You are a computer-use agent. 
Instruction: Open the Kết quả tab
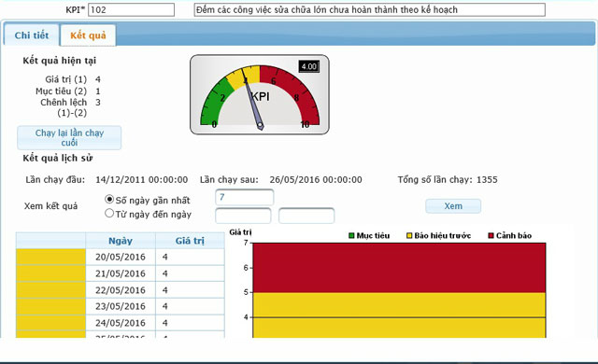click(x=88, y=35)
